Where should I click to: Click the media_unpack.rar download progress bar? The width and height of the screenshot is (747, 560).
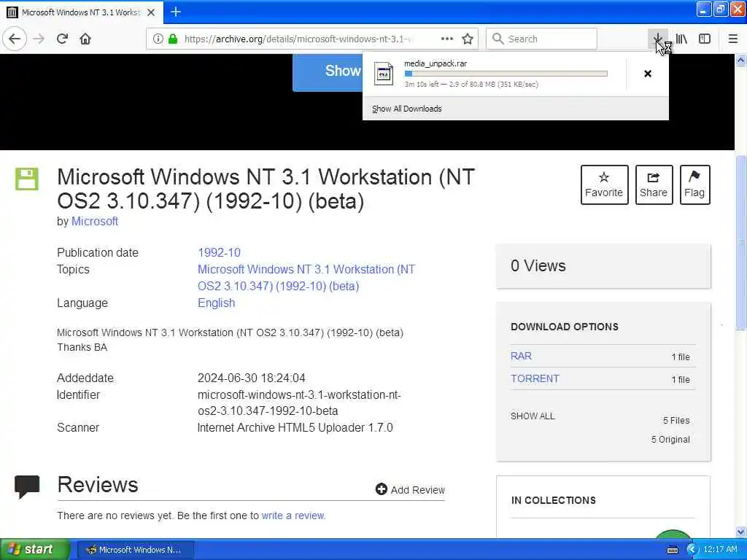pyautogui.click(x=506, y=74)
